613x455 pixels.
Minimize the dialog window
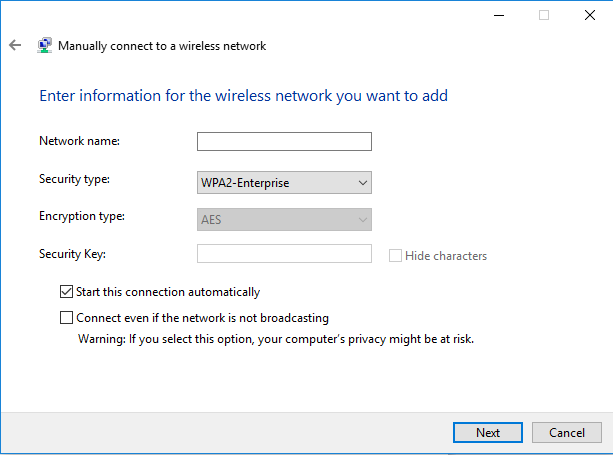tap(499, 15)
